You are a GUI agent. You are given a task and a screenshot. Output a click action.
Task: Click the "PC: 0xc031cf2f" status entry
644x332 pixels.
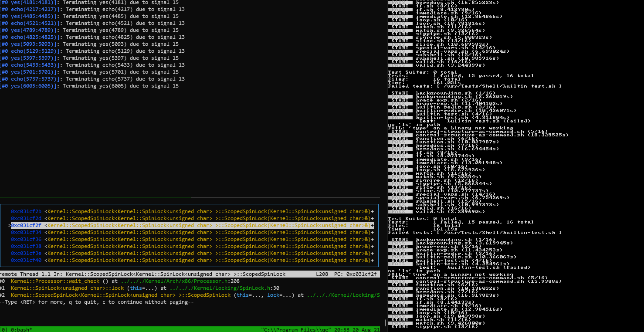click(356, 274)
